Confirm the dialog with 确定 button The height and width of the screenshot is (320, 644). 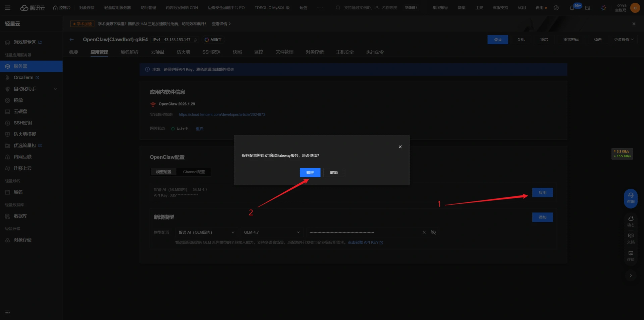click(x=310, y=173)
